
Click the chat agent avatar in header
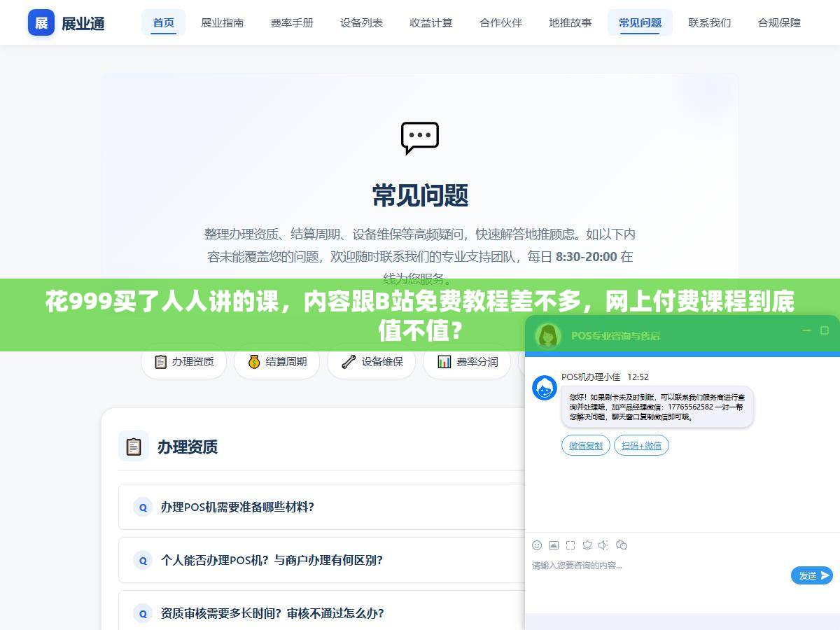(x=548, y=335)
